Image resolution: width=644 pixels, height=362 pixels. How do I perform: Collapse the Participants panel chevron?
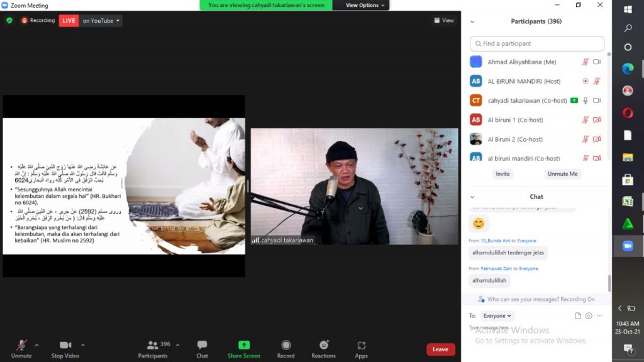coord(472,21)
